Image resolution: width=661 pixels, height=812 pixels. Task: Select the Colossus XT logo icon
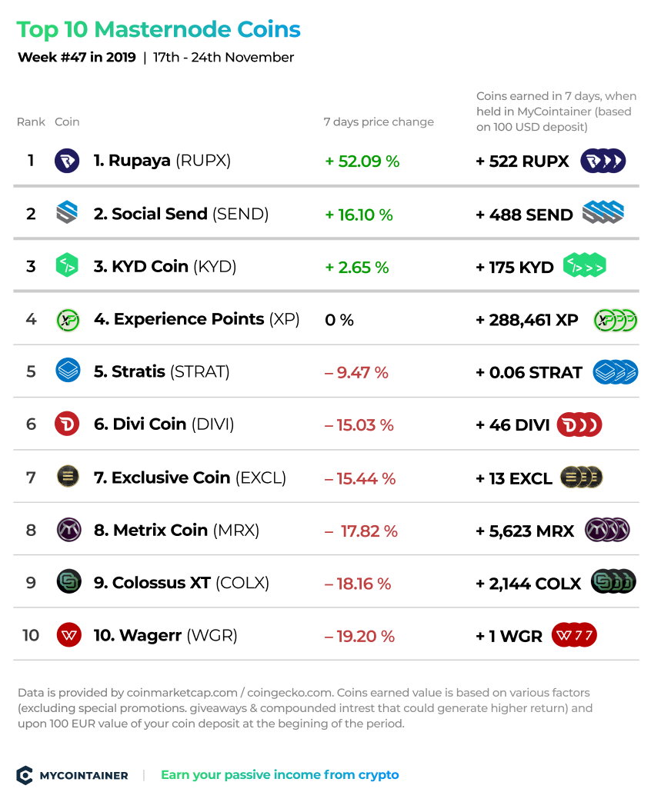pos(69,581)
